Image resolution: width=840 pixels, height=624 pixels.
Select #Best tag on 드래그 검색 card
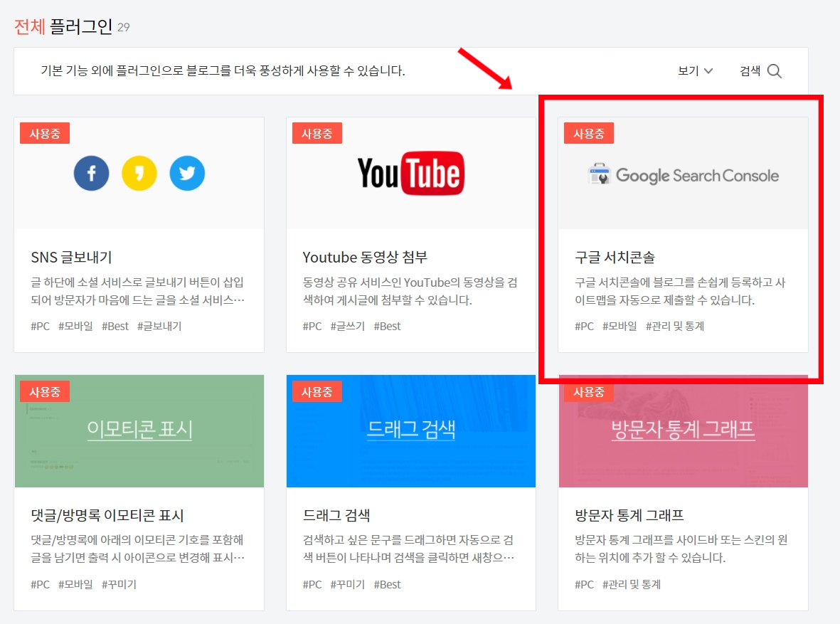tap(388, 584)
